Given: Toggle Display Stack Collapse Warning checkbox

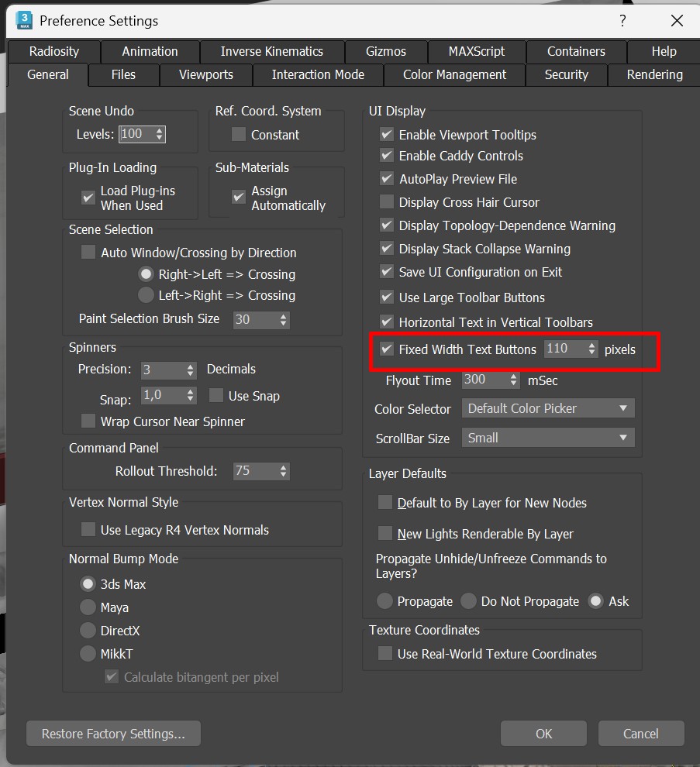Looking at the screenshot, I should pos(387,249).
